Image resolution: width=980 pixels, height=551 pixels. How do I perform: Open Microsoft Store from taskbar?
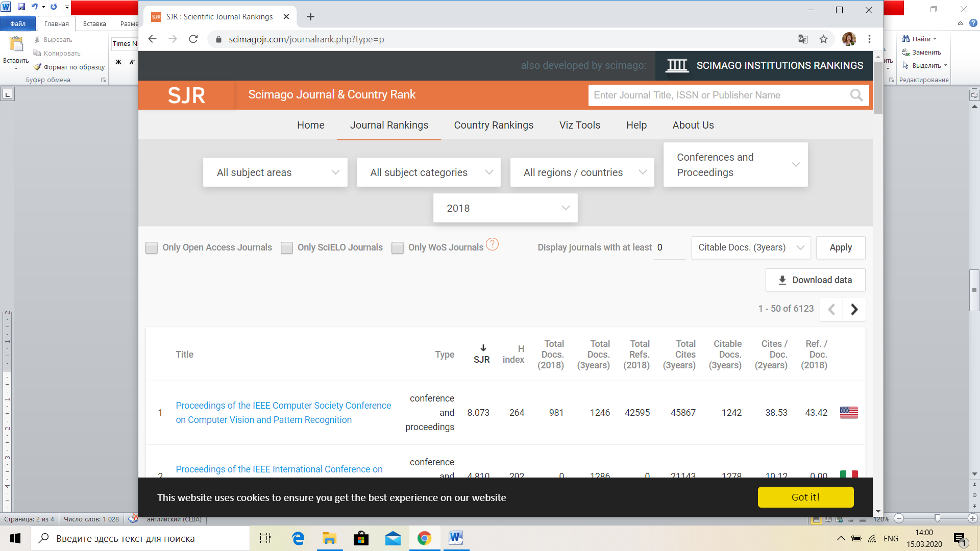point(361,538)
